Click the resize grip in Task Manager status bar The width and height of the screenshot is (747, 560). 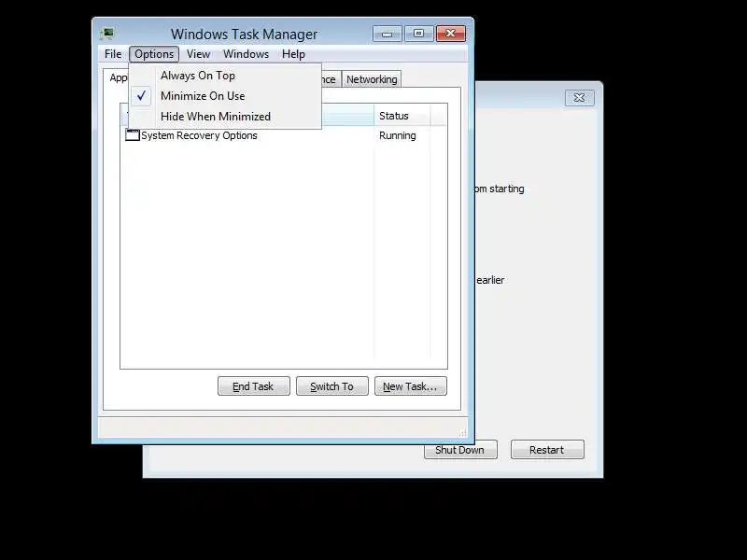coord(462,432)
